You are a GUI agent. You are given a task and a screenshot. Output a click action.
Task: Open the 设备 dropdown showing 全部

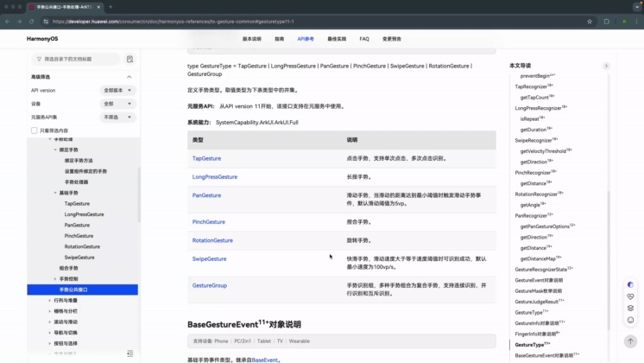click(117, 104)
